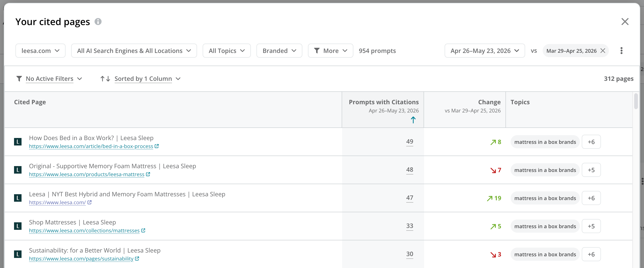Viewport: 644px width, 268px height.
Task: Expand the All Topics dropdown
Action: (227, 51)
